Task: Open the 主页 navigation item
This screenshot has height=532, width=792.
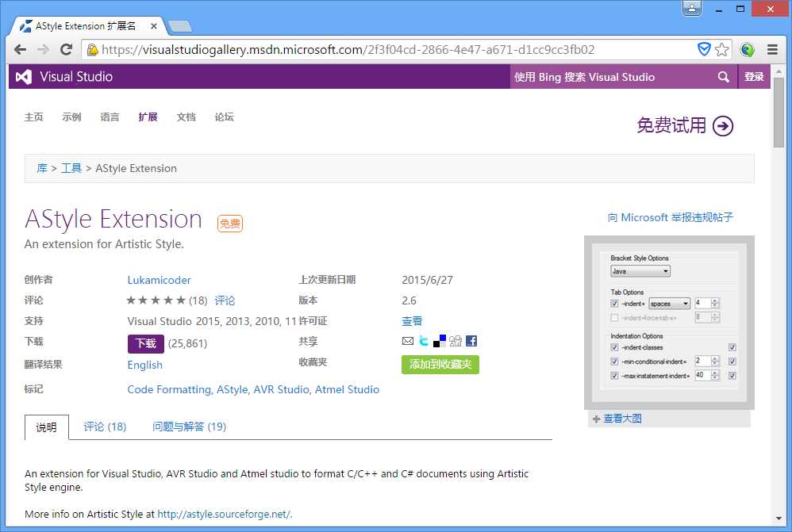Action: [34, 117]
